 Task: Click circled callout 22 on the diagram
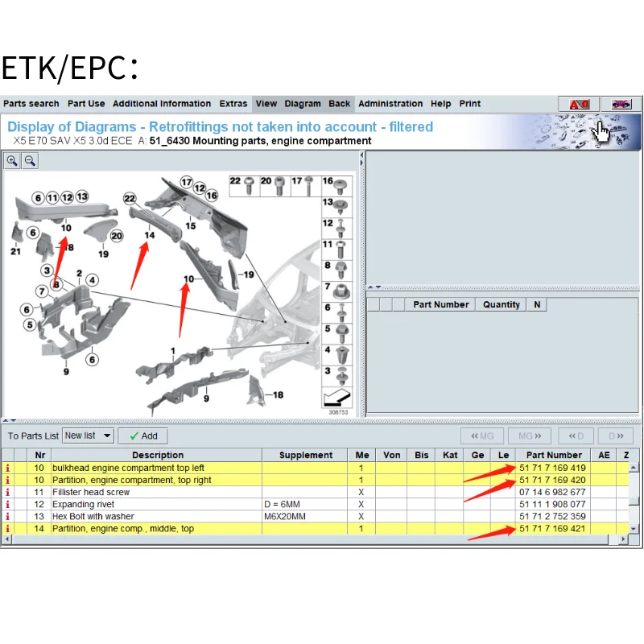pos(130,199)
